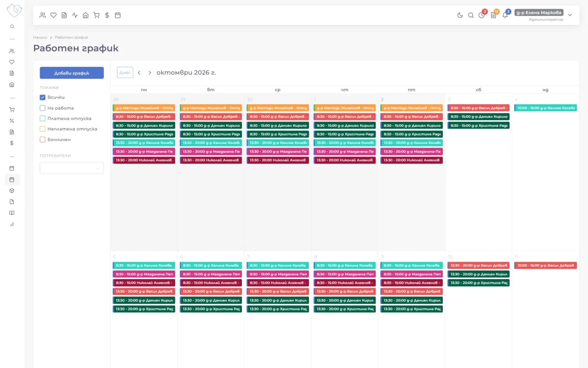Open notifications bell icon

[x=505, y=15]
